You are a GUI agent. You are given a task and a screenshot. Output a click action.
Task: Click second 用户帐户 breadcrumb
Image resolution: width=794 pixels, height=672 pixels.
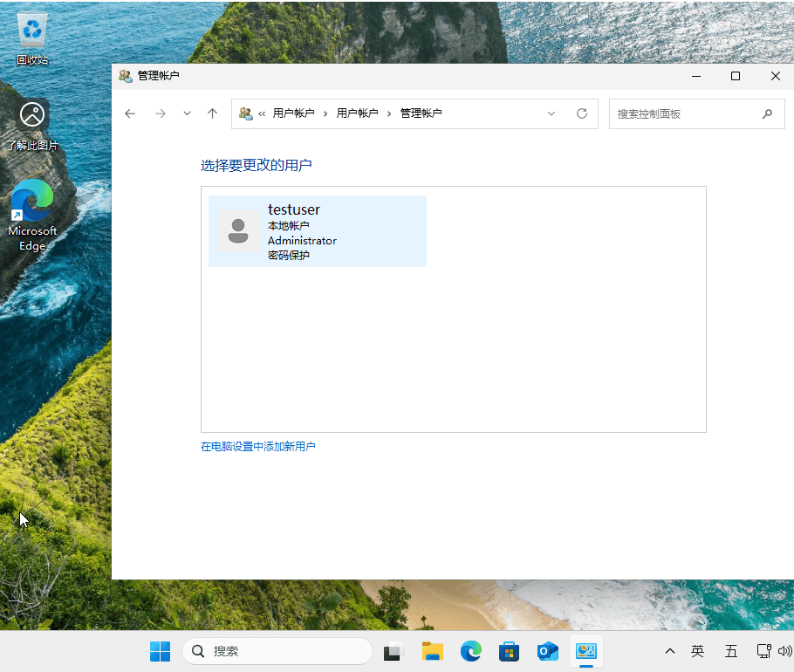pos(358,113)
